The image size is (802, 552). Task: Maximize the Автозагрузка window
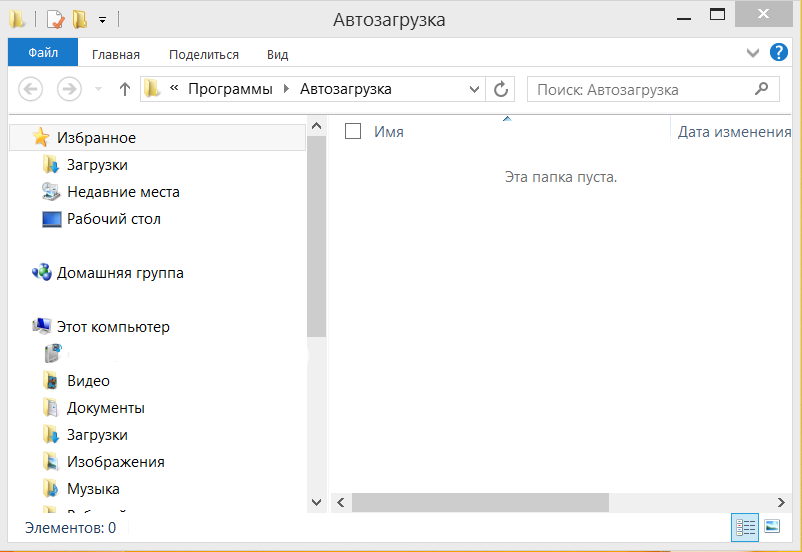[x=717, y=15]
